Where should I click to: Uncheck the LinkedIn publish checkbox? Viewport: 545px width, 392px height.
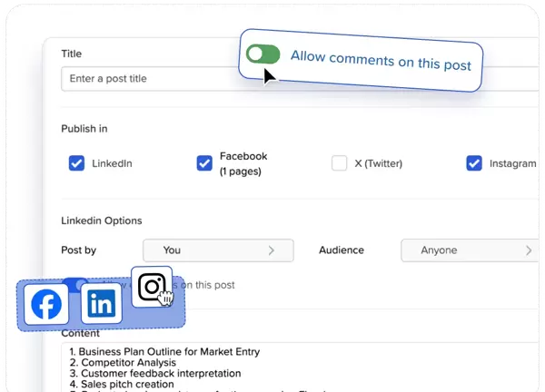point(77,163)
